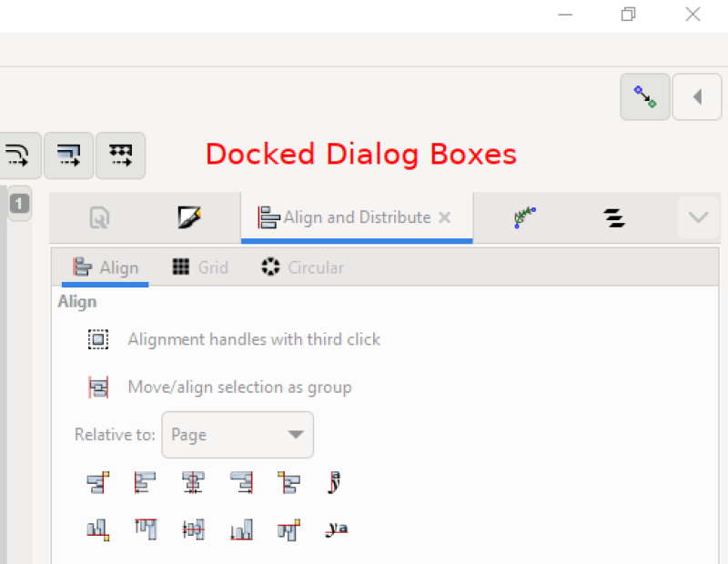Center objects on vertical axis
This screenshot has width=728, height=564.
click(193, 482)
